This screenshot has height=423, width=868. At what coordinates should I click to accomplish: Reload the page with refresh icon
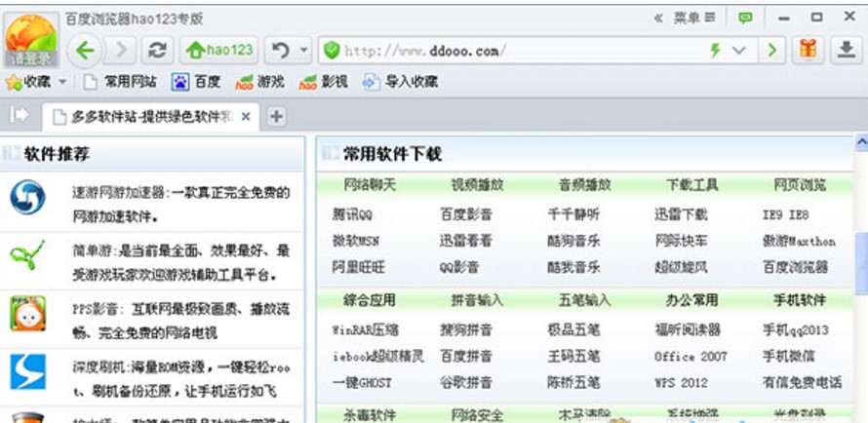[158, 51]
